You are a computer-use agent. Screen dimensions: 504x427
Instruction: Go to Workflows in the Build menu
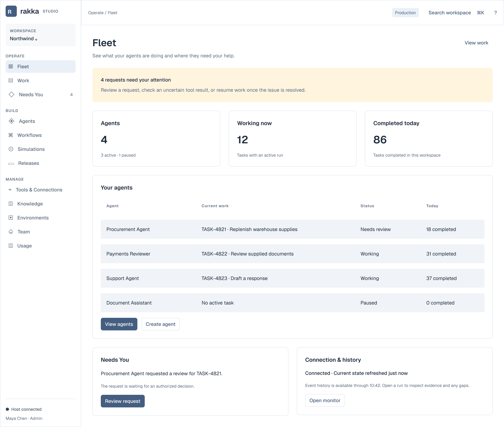point(41,135)
